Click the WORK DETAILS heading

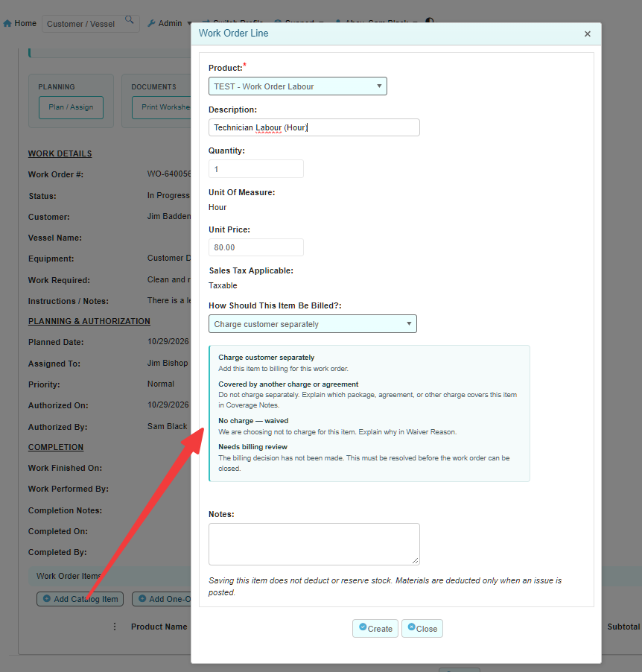pyautogui.click(x=60, y=153)
